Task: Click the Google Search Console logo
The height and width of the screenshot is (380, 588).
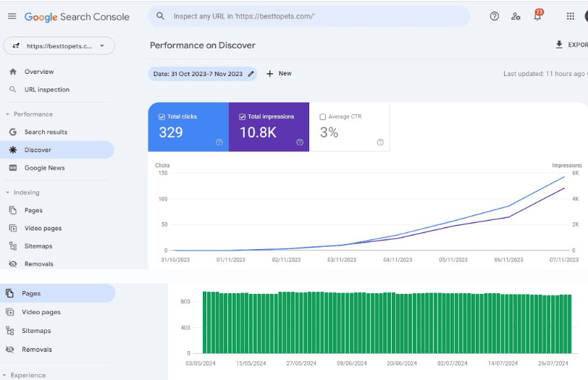Action: coord(77,17)
